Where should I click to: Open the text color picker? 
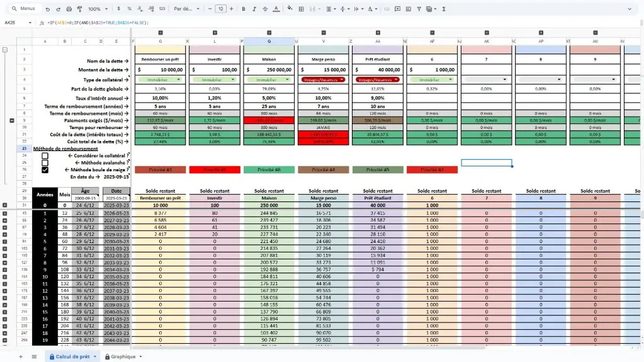pos(276,9)
